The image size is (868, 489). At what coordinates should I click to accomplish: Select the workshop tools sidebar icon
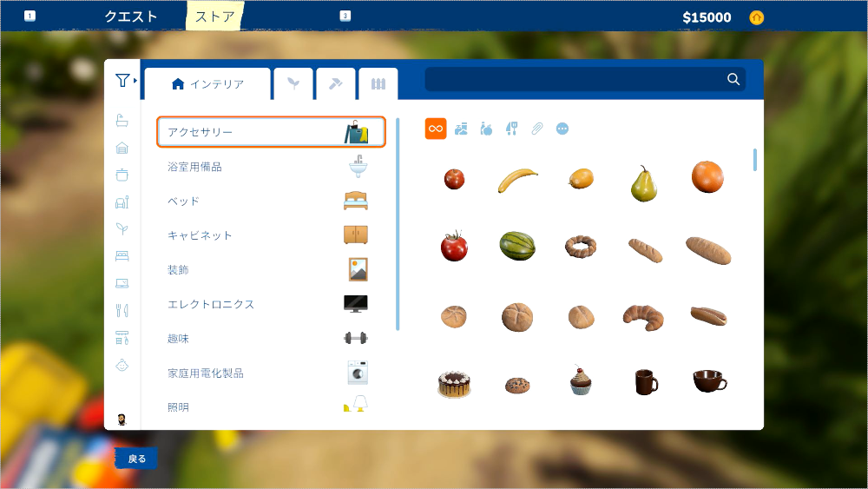(122, 337)
